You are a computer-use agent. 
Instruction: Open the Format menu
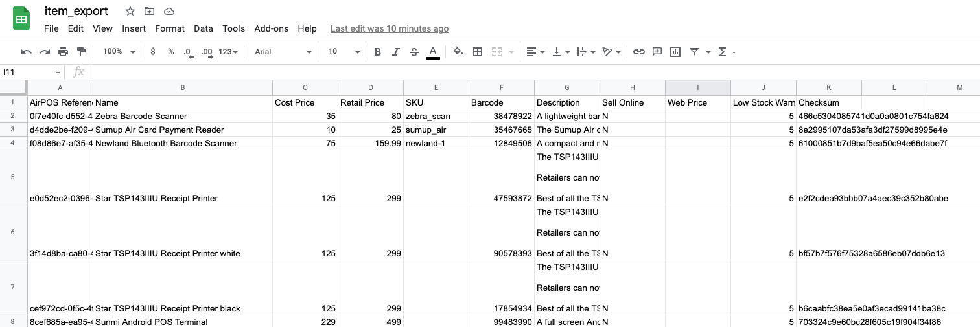coord(170,28)
